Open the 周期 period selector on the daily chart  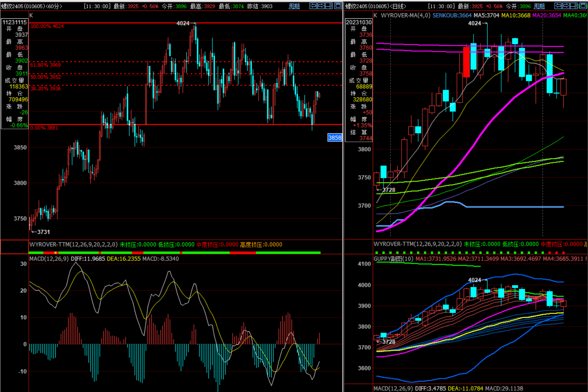(x=539, y=6)
